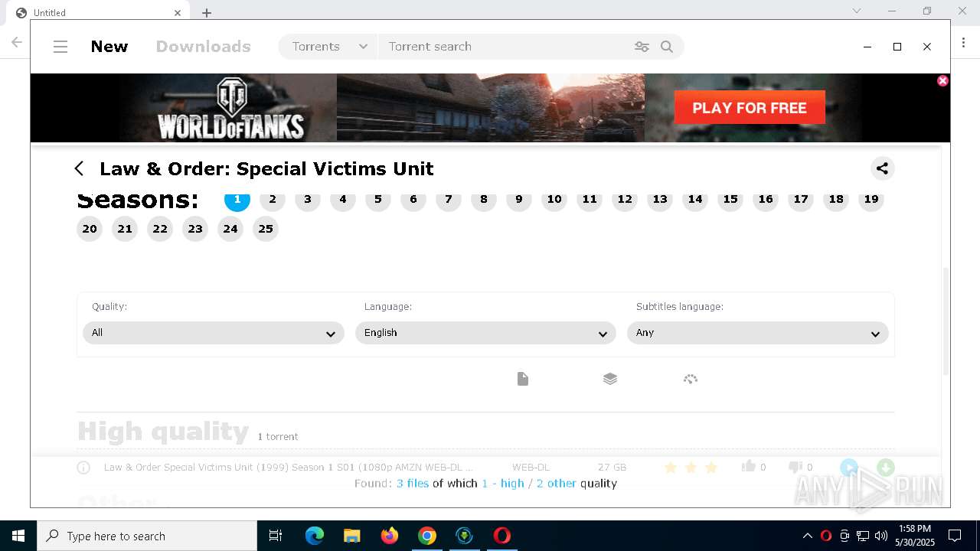Select season 25
This screenshot has height=551, width=980.
point(266,229)
